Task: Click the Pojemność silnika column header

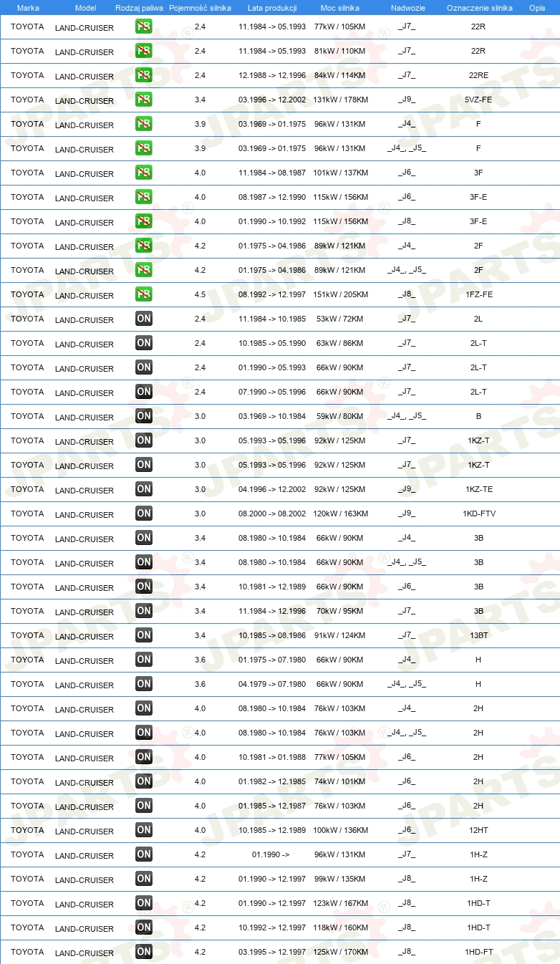Action: [200, 8]
